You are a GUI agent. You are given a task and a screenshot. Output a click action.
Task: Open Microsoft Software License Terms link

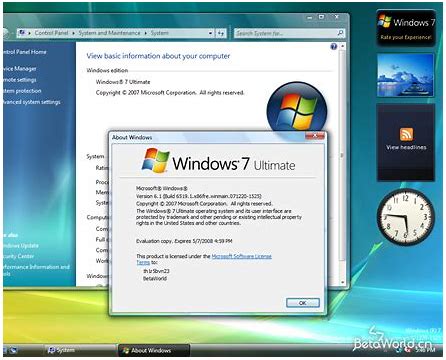pos(242,256)
